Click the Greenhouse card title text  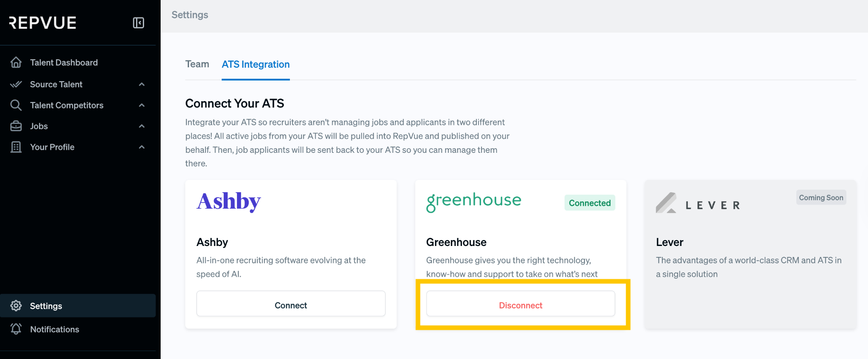point(456,242)
